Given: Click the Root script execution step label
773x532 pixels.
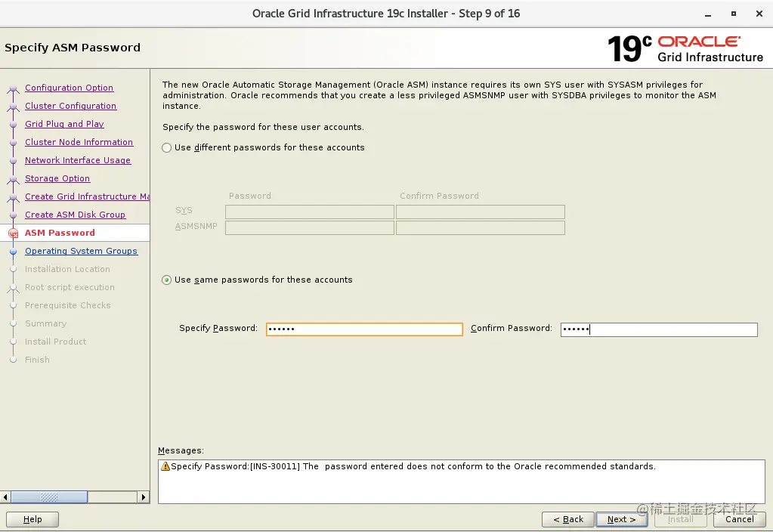Looking at the screenshot, I should tap(70, 287).
